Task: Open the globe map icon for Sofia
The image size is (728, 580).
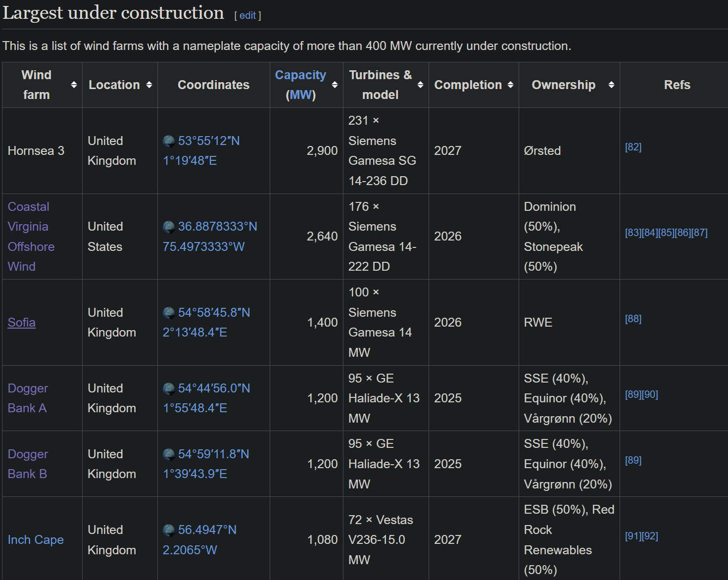Action: [169, 313]
